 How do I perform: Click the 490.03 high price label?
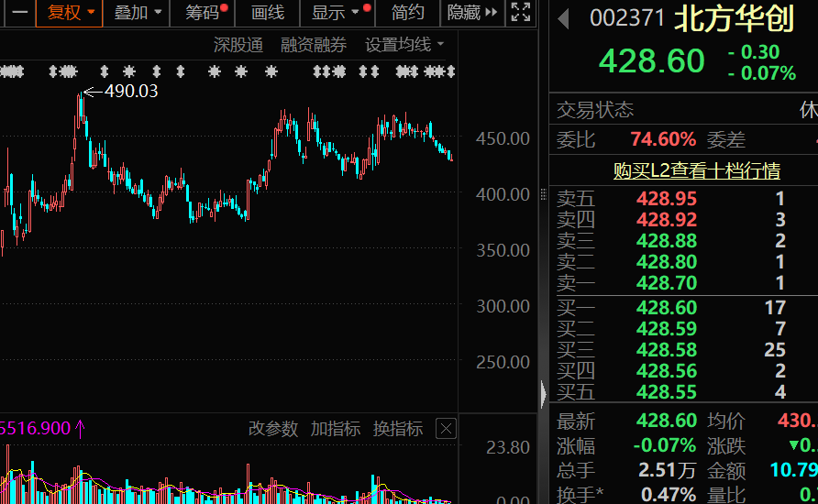(x=131, y=92)
